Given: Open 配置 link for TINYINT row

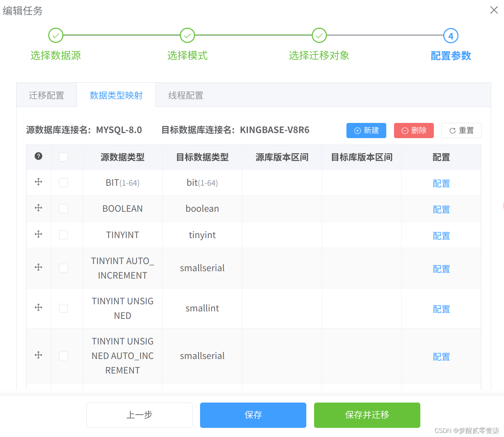Looking at the screenshot, I should (441, 236).
